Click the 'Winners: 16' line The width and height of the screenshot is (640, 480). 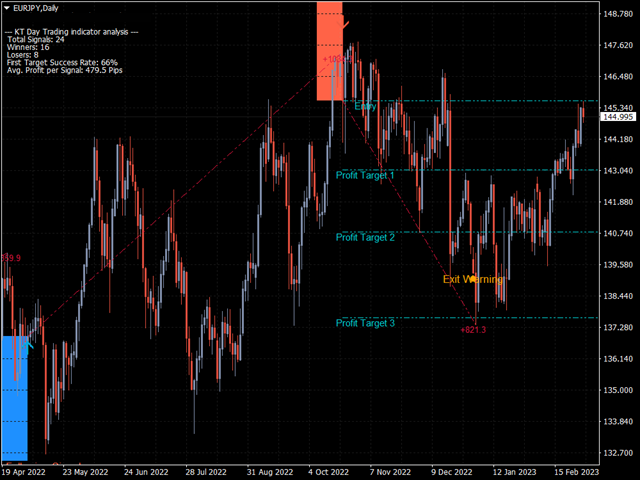pos(28,47)
